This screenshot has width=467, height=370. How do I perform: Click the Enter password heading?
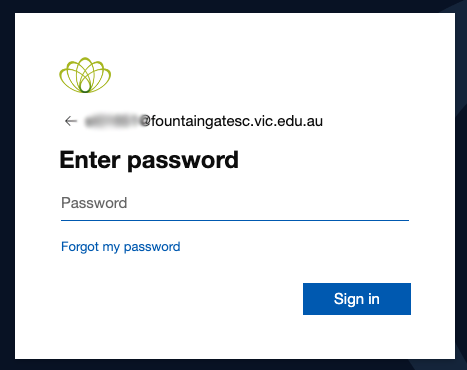coord(149,160)
